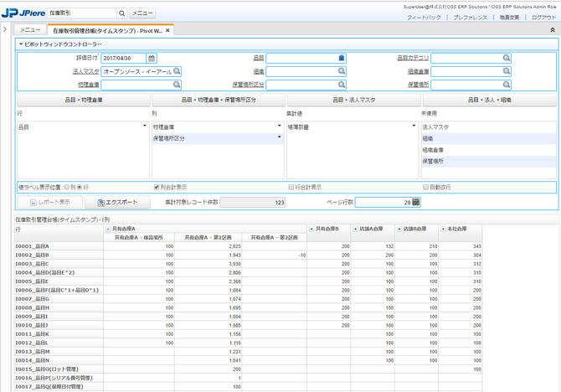This screenshot has width=561, height=392.
Task: Open lookup icon for 法人マスタ field
Action: point(177,71)
